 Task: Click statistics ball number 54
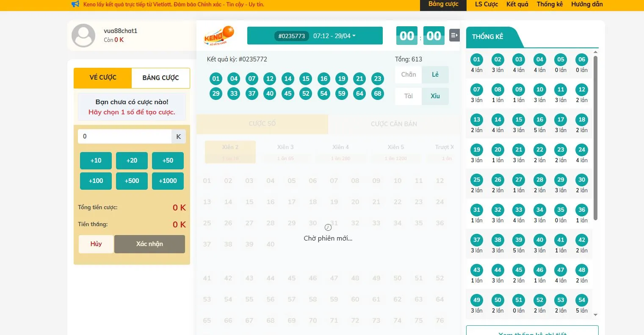click(581, 300)
